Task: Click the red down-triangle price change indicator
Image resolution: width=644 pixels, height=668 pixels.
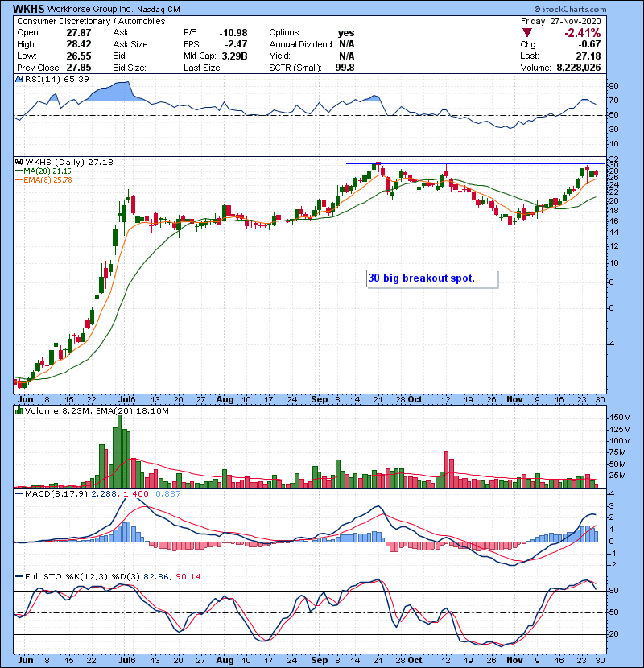Action: 527,33
